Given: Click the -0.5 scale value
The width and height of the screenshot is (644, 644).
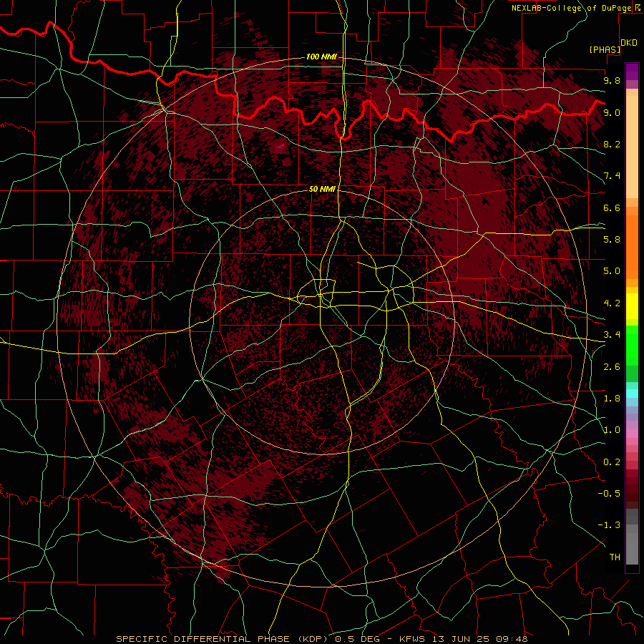Looking at the screenshot, I should [609, 493].
